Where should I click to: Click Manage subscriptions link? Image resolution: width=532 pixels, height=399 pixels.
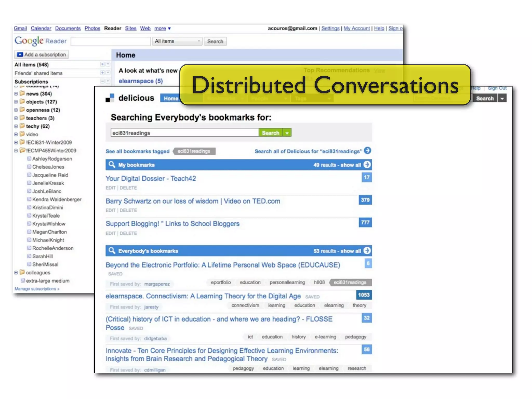tap(37, 289)
